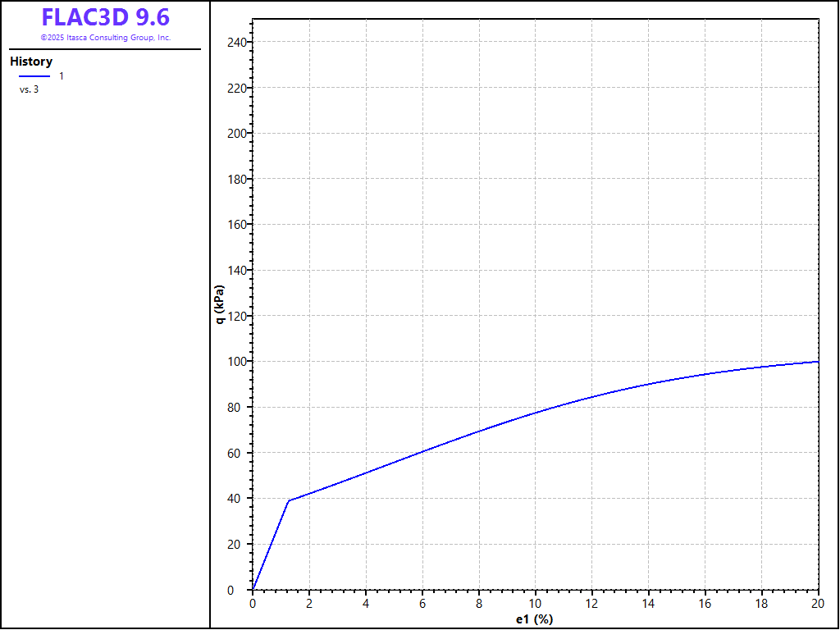Select history entry labeled 1 in legend
The height and width of the screenshot is (630, 840).
(x=62, y=76)
